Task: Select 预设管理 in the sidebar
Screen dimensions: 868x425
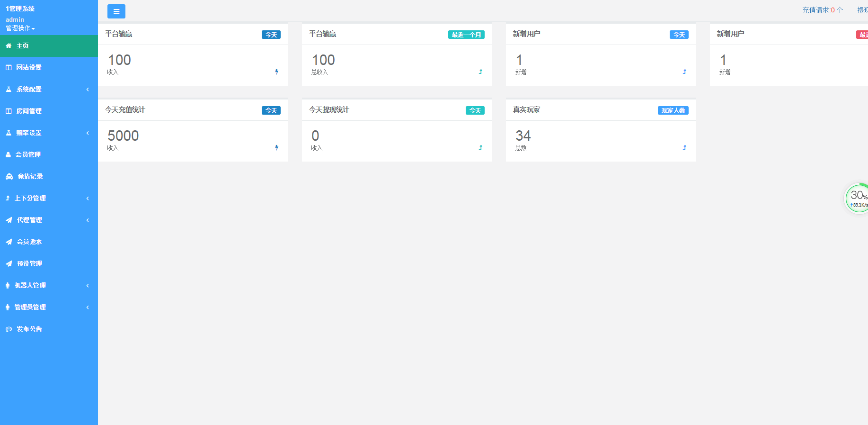Action: click(29, 264)
